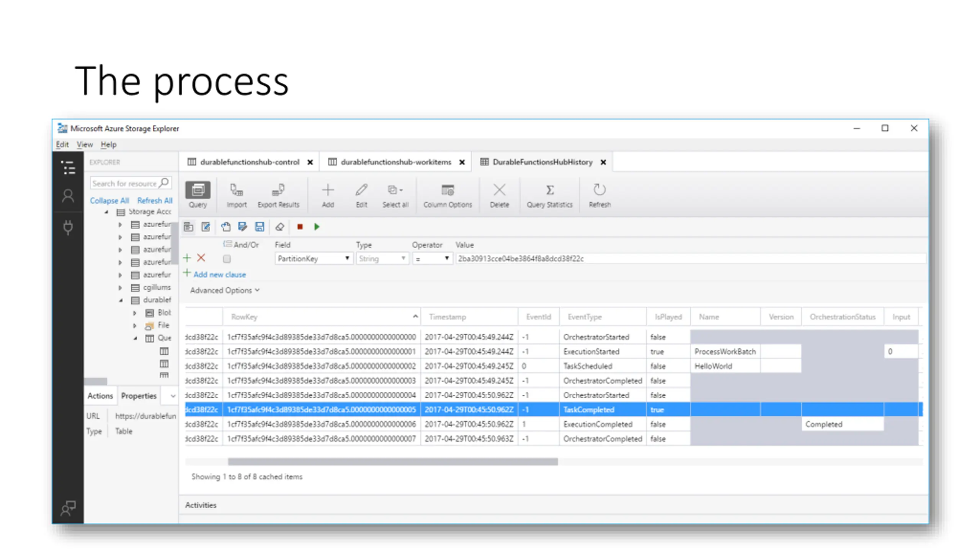Screen dimensions: 980x551
Task: Open the View menu
Action: click(84, 145)
